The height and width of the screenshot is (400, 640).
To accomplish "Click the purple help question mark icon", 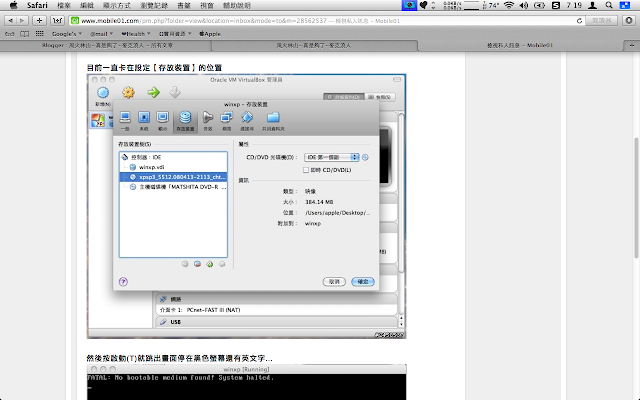I will (123, 282).
